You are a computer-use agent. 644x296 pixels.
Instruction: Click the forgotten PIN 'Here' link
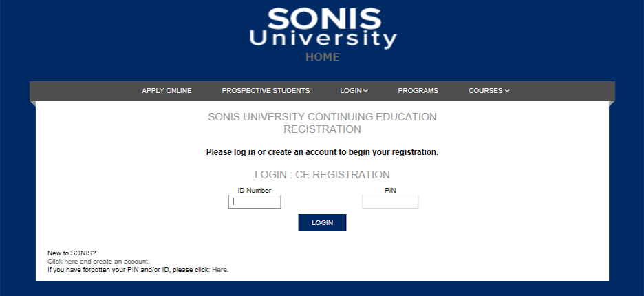point(219,270)
